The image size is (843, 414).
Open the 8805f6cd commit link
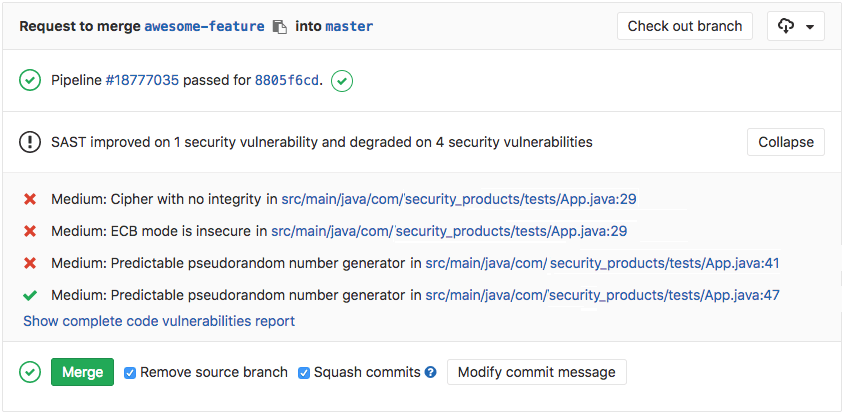[x=288, y=80]
